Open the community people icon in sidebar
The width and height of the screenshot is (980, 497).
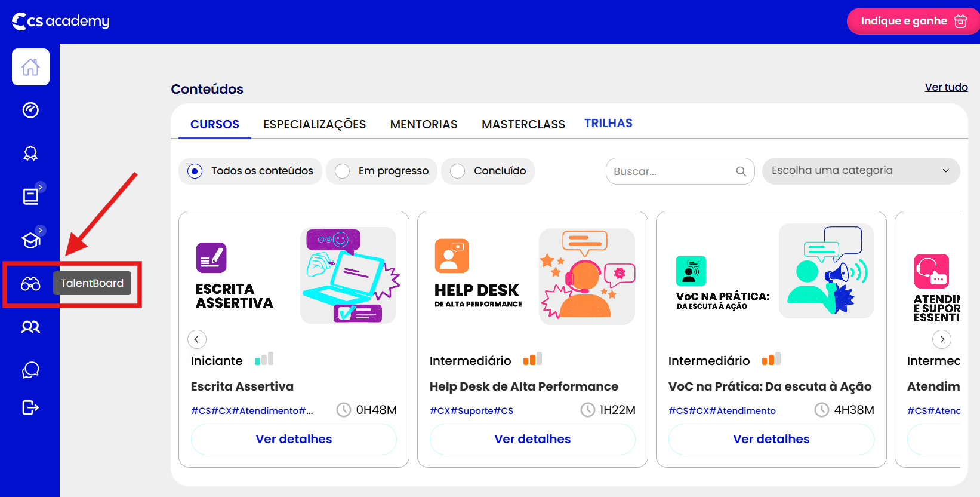30,327
